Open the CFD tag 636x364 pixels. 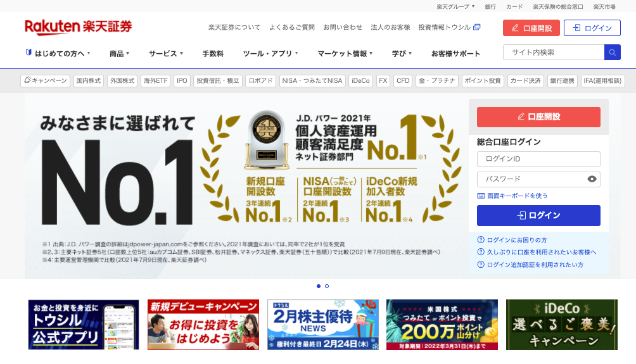coord(403,80)
